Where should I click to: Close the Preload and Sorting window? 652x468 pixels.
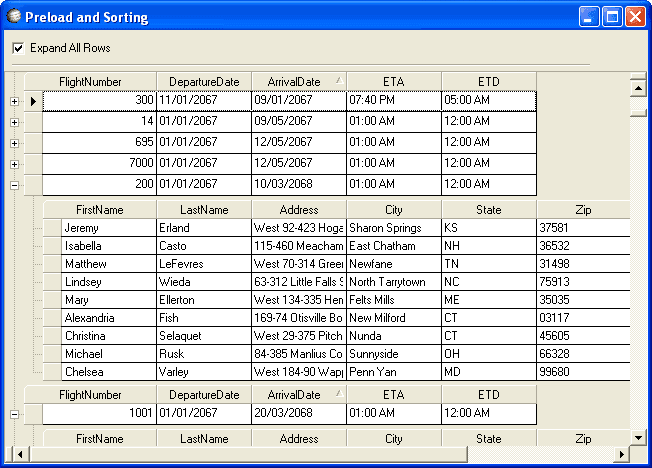pos(635,17)
